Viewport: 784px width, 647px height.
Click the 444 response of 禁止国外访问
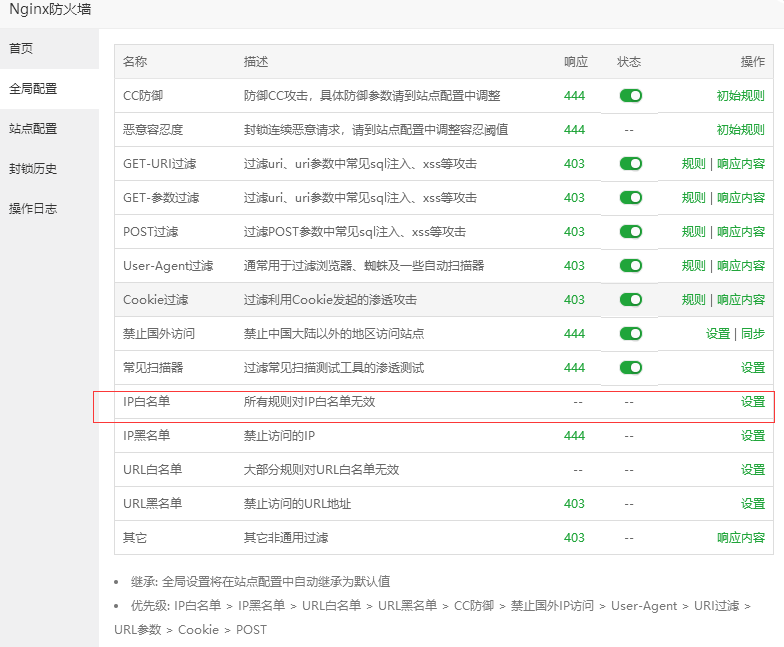(x=574, y=334)
